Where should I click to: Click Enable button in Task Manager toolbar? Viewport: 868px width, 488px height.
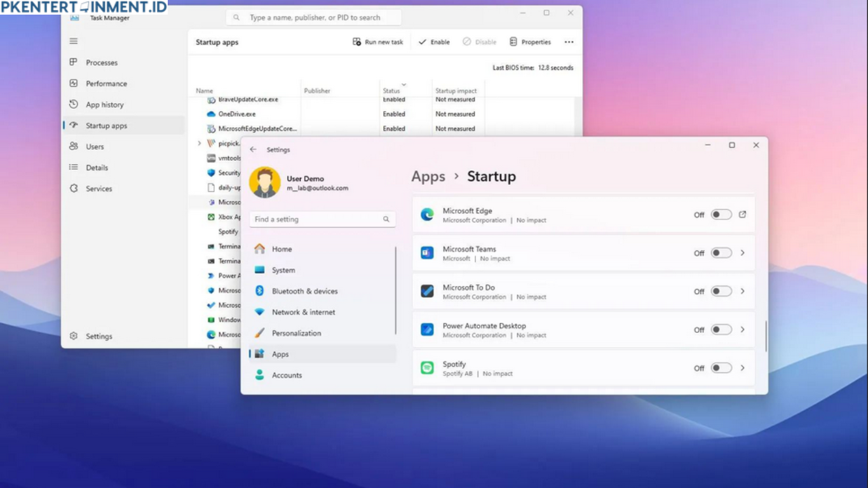click(434, 42)
